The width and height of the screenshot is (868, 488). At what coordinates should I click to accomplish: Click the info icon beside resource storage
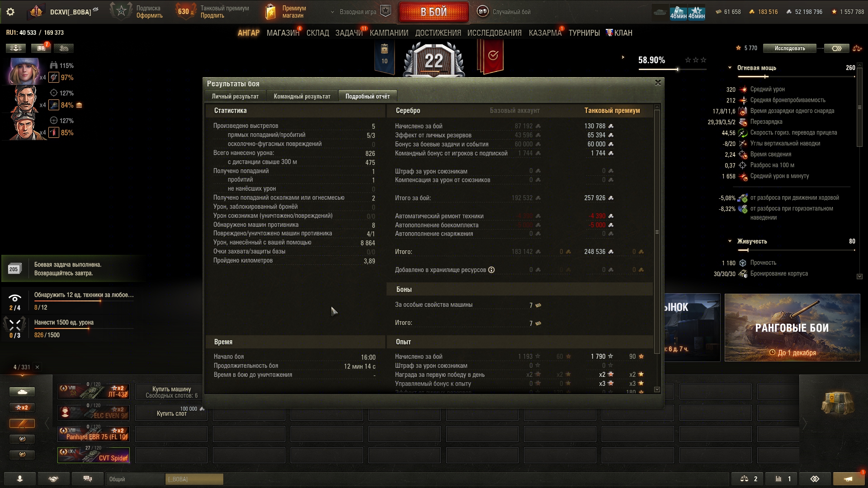coord(491,270)
